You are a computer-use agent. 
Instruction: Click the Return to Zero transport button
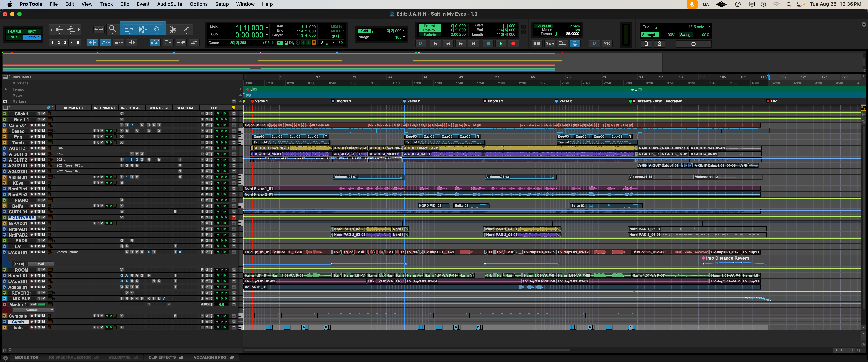tap(435, 44)
